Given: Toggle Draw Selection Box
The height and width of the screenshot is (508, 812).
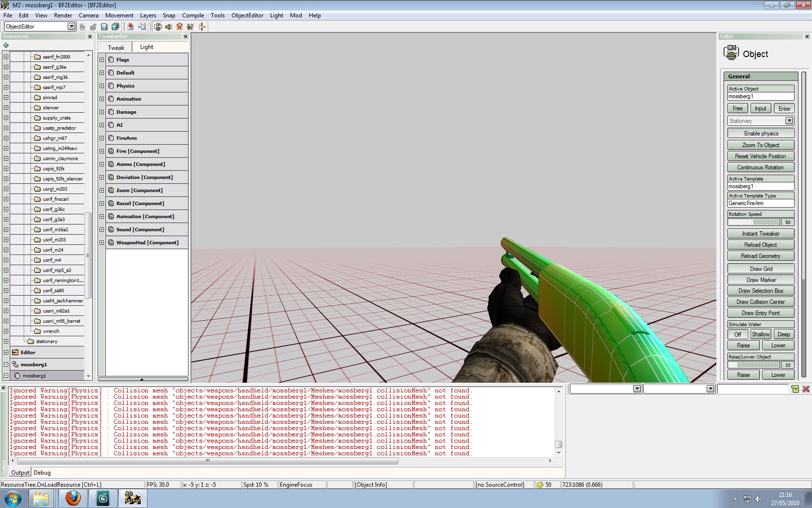Looking at the screenshot, I should 761,291.
